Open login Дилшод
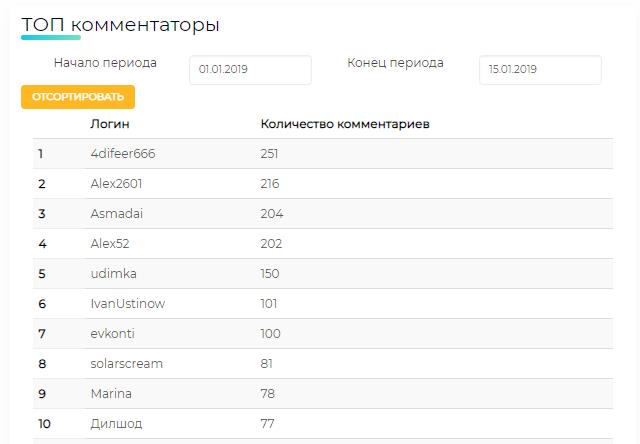Image resolution: width=640 pixels, height=444 pixels. [x=116, y=424]
